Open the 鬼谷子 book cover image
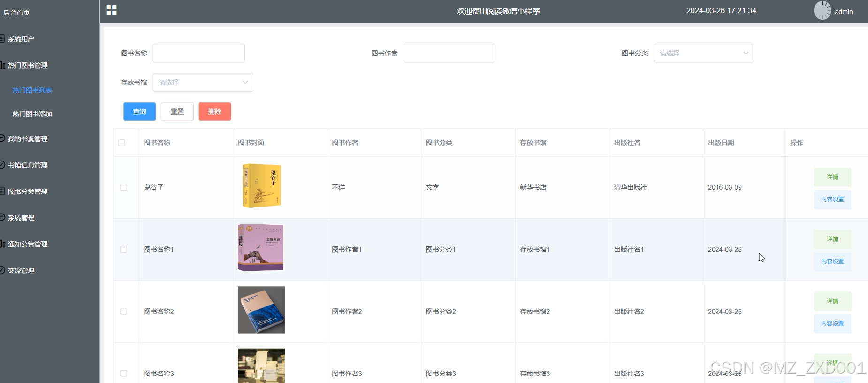Image resolution: width=868 pixels, height=383 pixels. [261, 186]
